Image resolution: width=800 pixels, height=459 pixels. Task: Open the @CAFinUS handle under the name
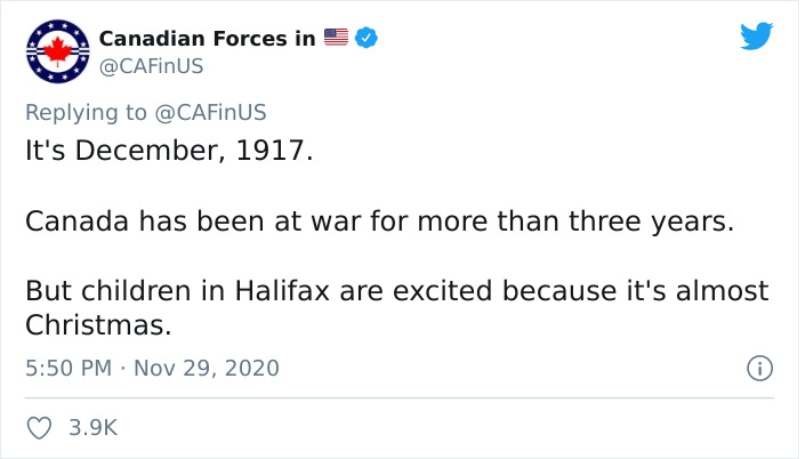click(x=151, y=66)
